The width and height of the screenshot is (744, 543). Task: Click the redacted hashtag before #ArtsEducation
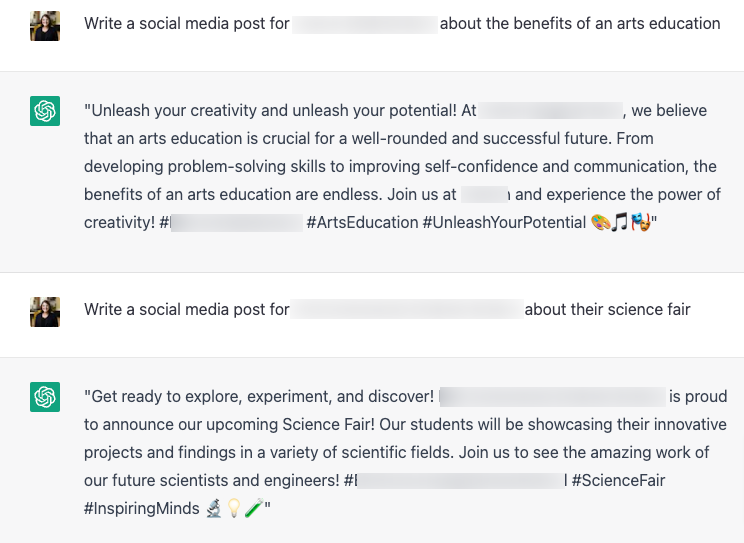tap(236, 222)
